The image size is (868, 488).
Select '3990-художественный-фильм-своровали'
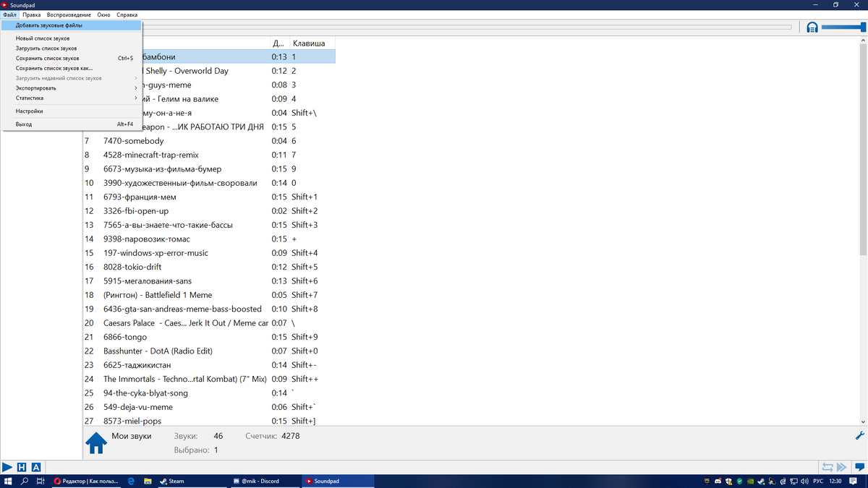coord(209,183)
